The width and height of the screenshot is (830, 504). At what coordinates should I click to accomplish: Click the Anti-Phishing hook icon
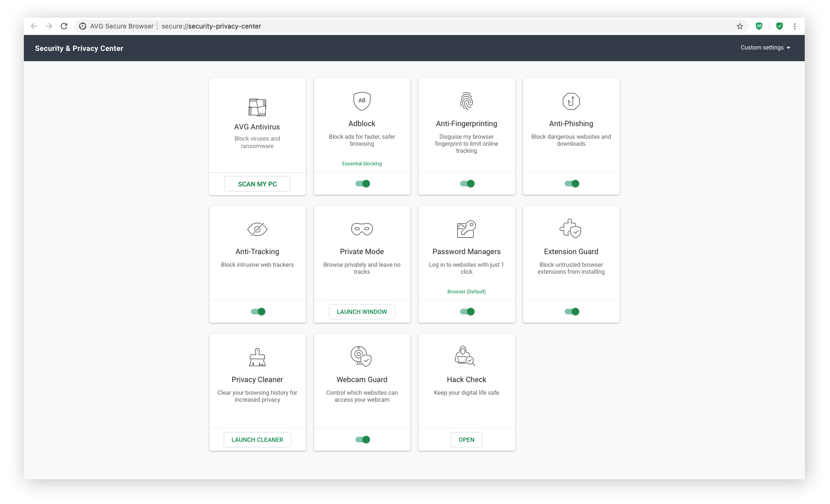point(571,101)
